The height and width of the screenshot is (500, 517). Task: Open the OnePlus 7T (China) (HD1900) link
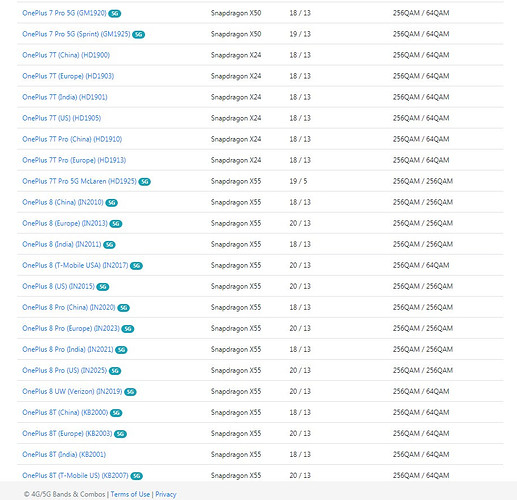click(66, 55)
